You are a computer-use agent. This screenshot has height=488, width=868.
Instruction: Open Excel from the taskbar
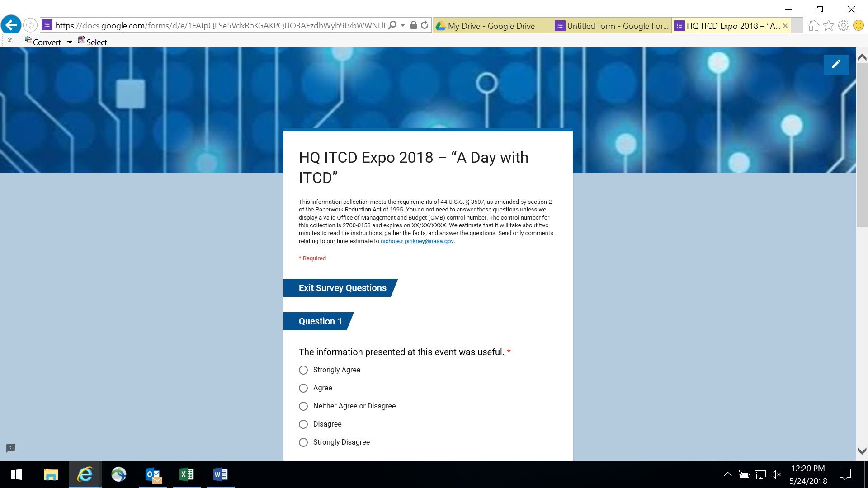tap(186, 474)
